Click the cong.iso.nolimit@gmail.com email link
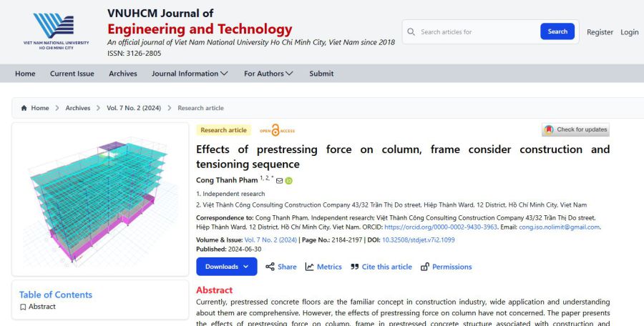 coord(559,227)
